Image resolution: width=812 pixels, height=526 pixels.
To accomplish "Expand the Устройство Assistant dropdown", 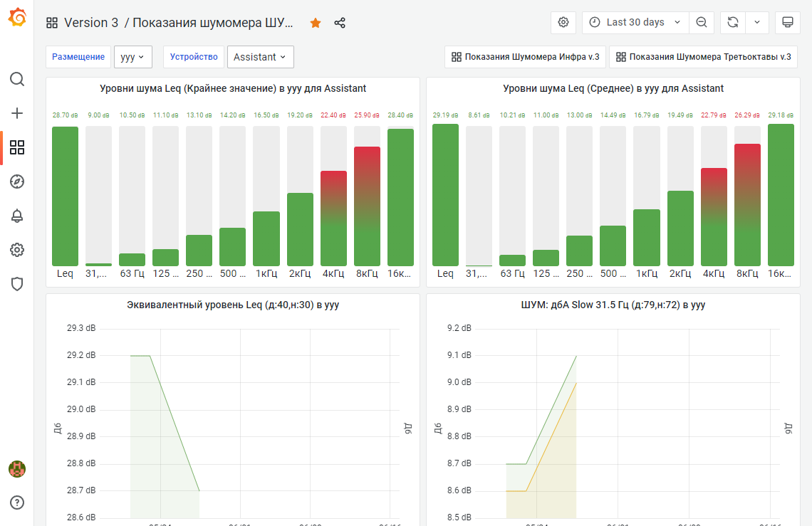I will (x=260, y=57).
